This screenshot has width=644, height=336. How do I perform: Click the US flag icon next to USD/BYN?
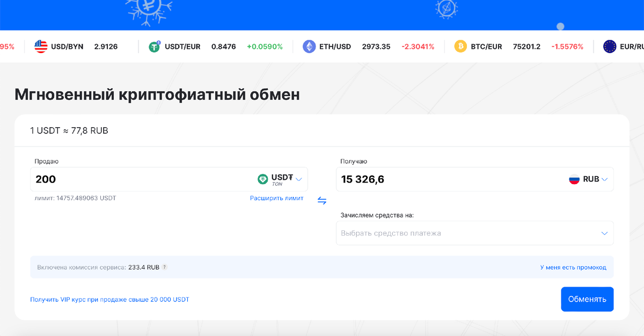coord(41,46)
